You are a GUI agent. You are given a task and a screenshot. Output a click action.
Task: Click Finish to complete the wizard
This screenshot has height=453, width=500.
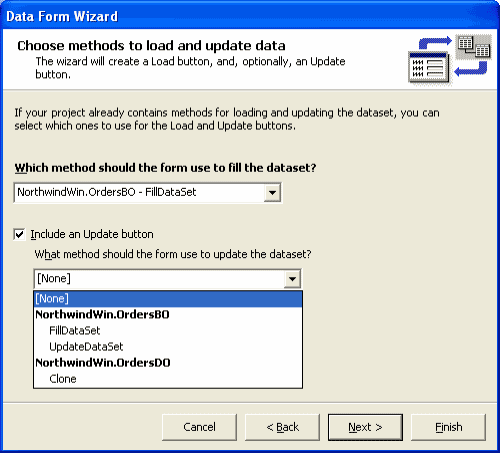pos(448,427)
